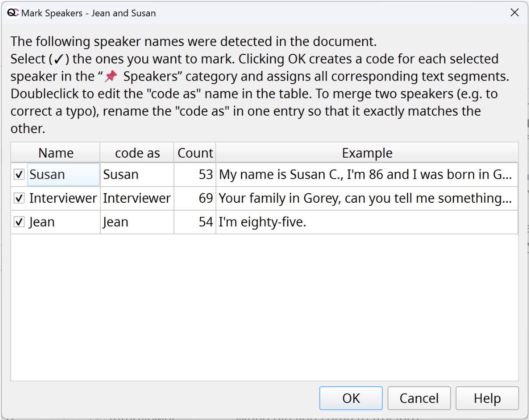
Task: Click example 'I'm eighty-five.'
Action: (x=367, y=222)
